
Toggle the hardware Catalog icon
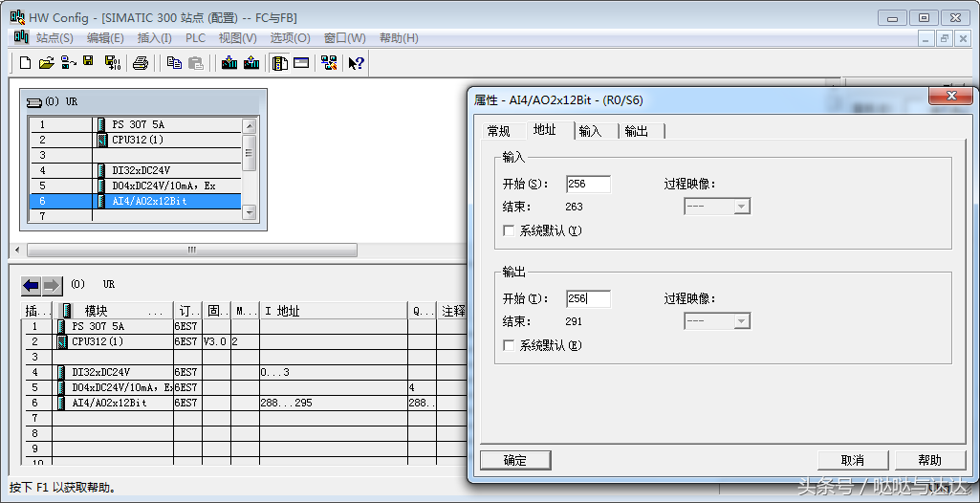[279, 62]
